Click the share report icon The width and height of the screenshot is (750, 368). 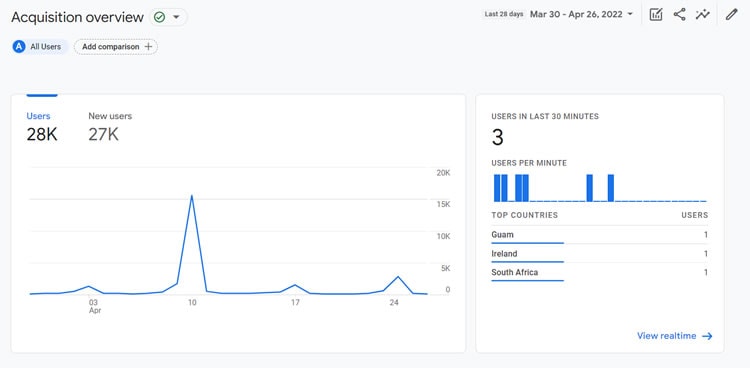679,14
